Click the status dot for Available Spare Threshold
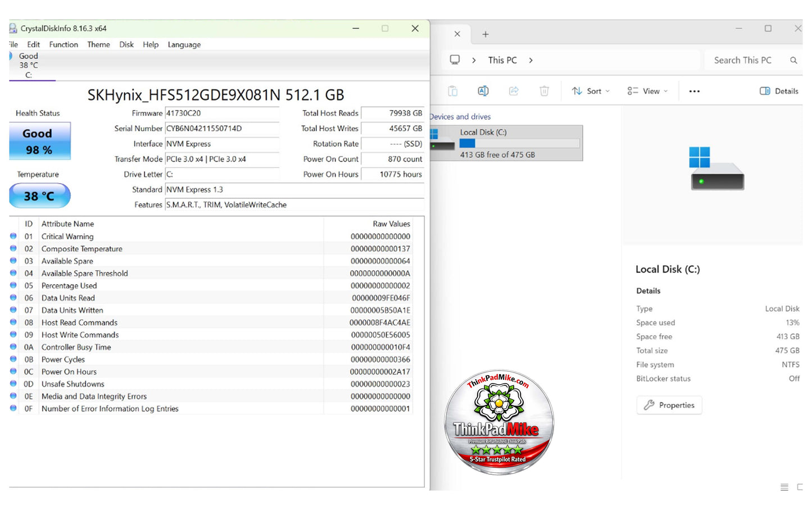Screen dimensions: 812x510 coord(13,273)
